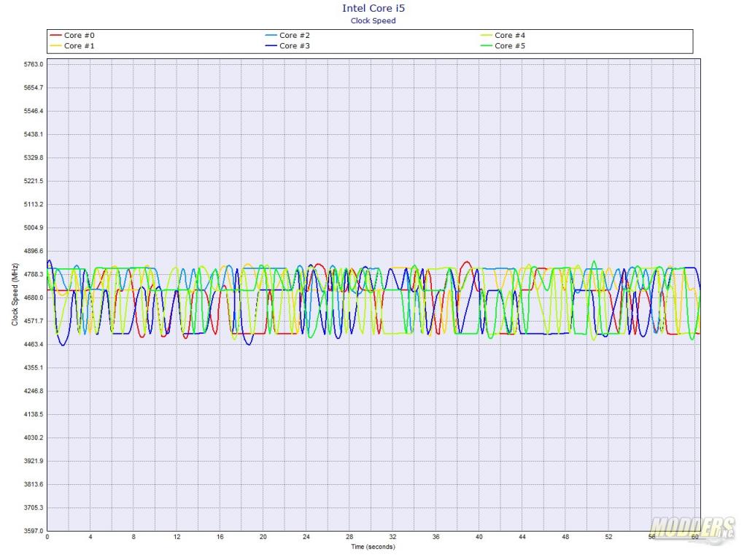Click the 4355.1 y-axis value
The image size is (747, 560).
click(x=34, y=367)
